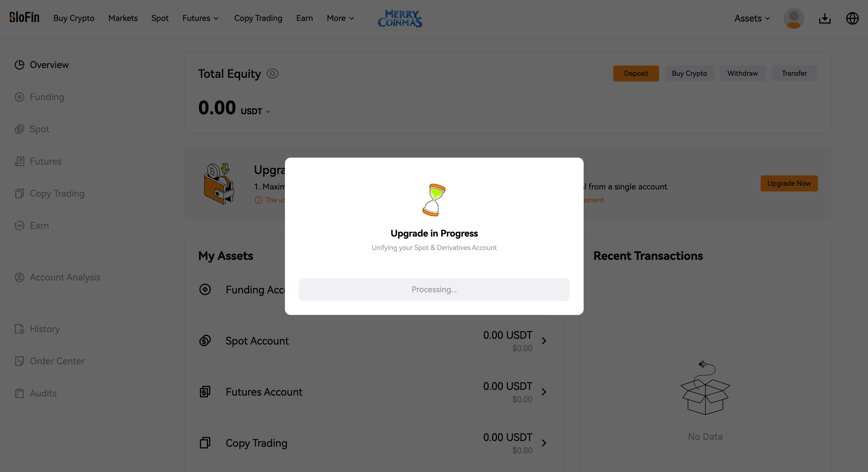Click the Futures Account icon

pyautogui.click(x=205, y=392)
